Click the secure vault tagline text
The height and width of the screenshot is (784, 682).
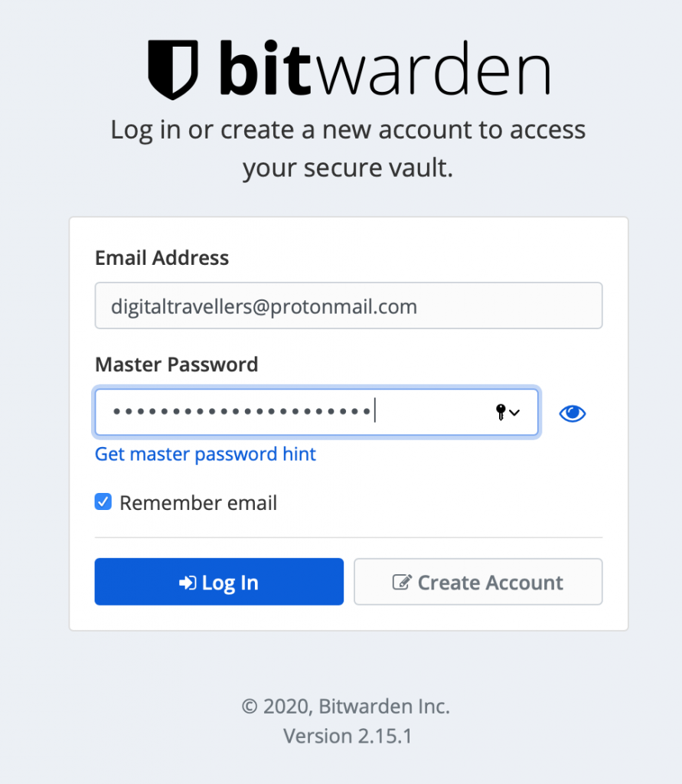(x=348, y=149)
